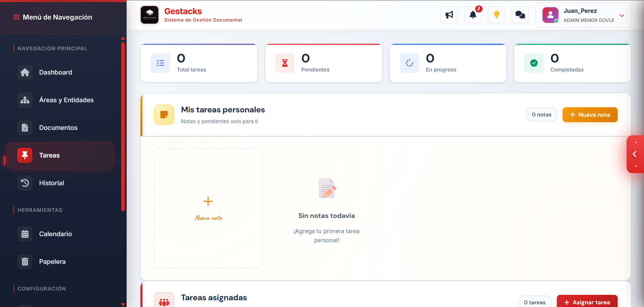This screenshot has height=307, width=644.
Task: Click the Total tareas checklist icon
Action: (x=160, y=63)
